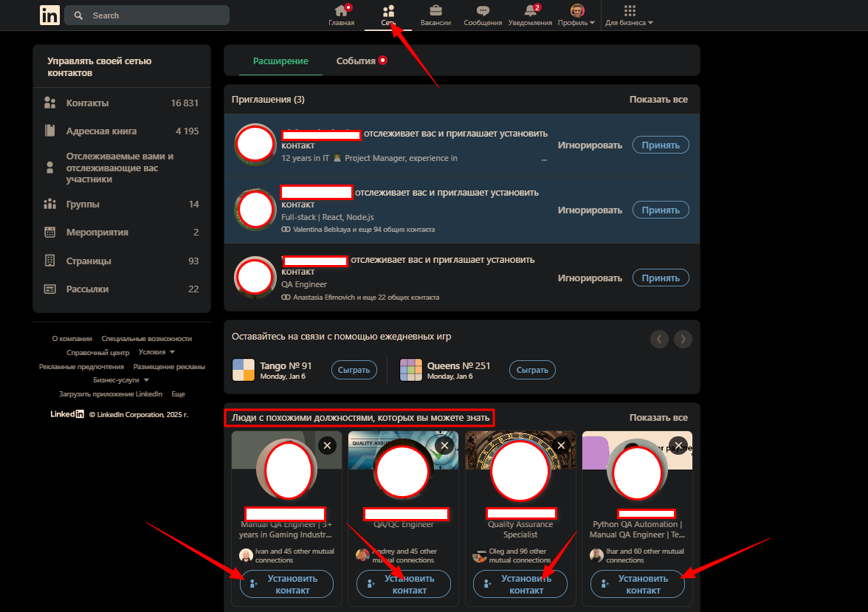Play the Queens № 251 game
868x612 pixels.
tap(532, 370)
